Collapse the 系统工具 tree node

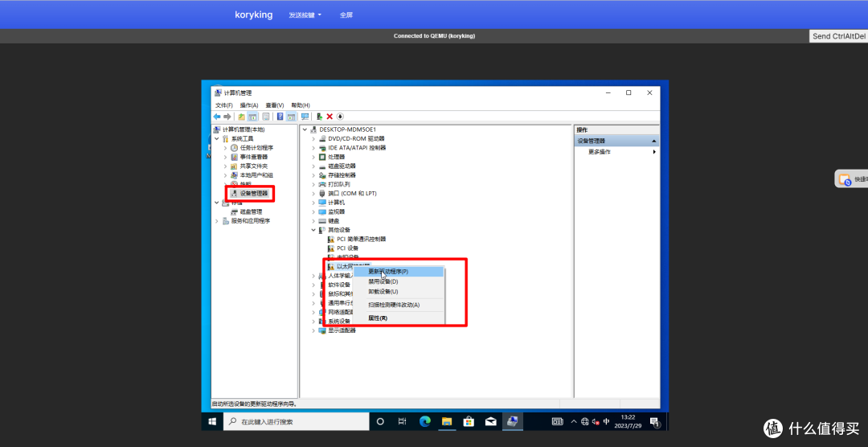click(x=216, y=138)
